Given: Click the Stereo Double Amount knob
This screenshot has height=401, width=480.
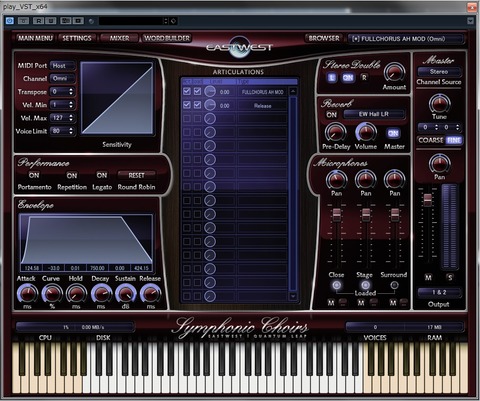Looking at the screenshot, I should tap(394, 73).
